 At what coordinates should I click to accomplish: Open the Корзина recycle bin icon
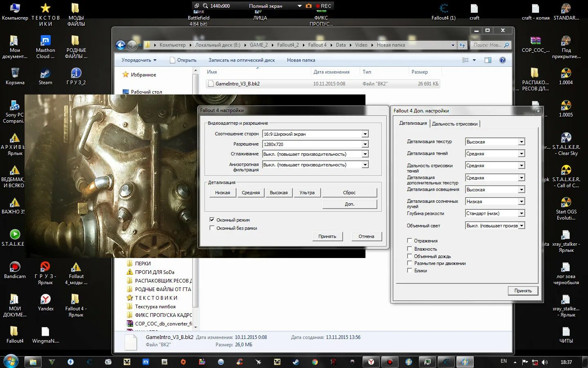(15, 76)
